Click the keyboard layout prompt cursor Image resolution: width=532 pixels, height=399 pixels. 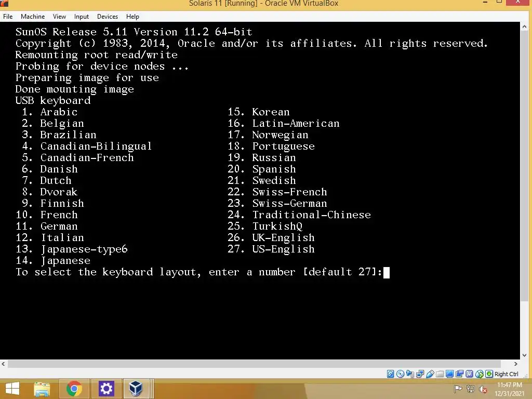coord(387,272)
